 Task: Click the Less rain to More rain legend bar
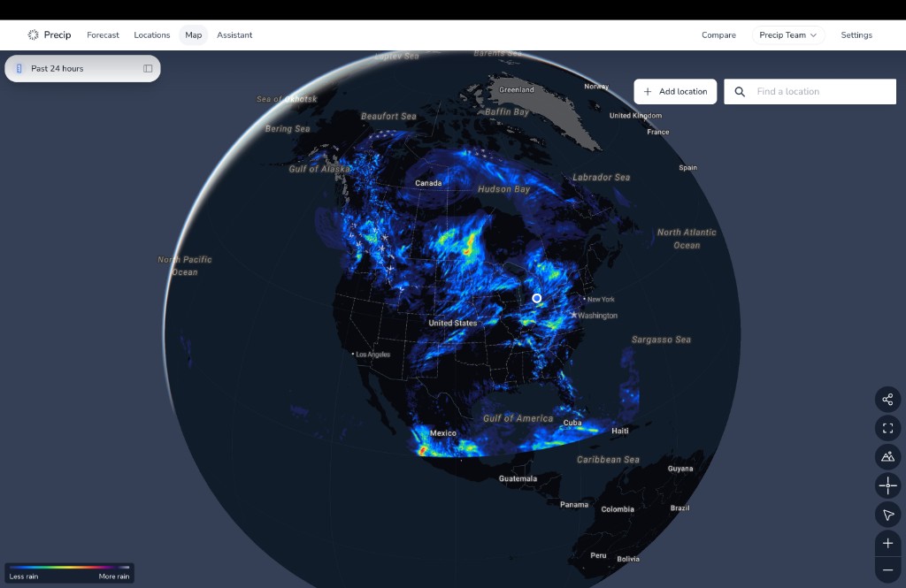pyautogui.click(x=69, y=567)
